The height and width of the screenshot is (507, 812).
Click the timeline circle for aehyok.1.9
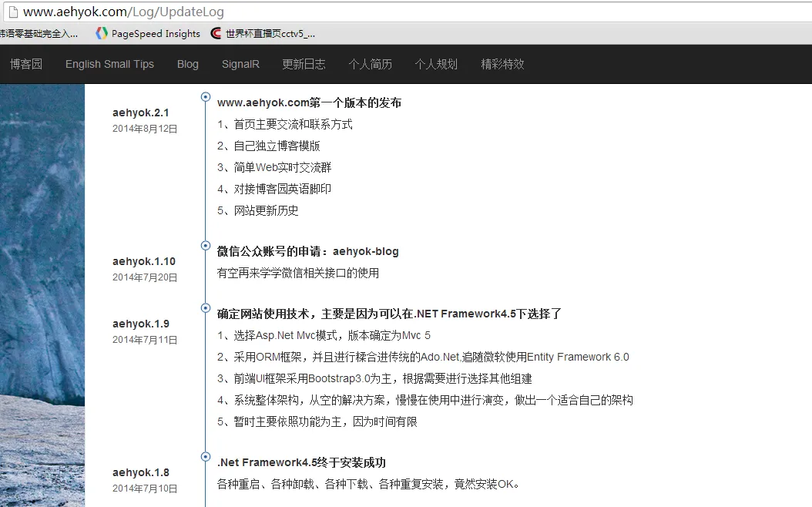206,308
